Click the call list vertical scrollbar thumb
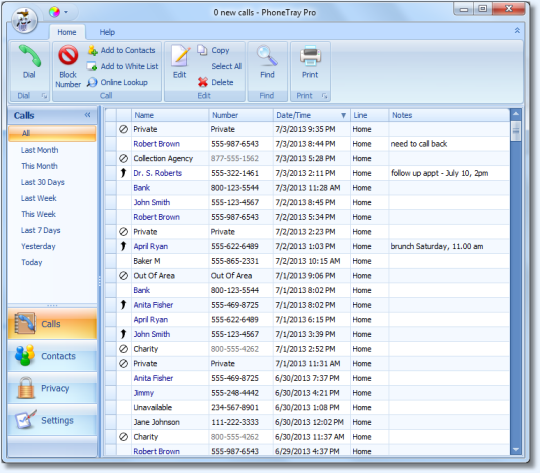This screenshot has width=540, height=473. [516, 131]
